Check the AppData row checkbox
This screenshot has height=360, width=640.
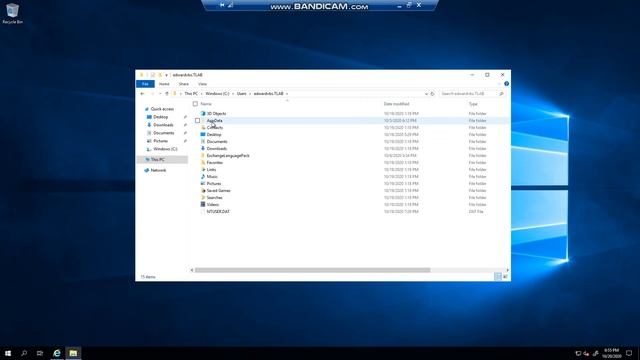[x=198, y=121]
